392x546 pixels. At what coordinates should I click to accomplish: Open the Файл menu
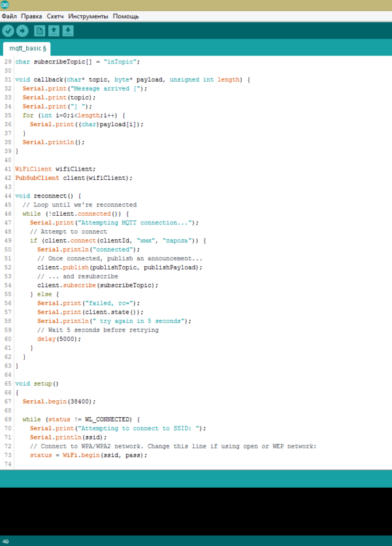coord(9,16)
